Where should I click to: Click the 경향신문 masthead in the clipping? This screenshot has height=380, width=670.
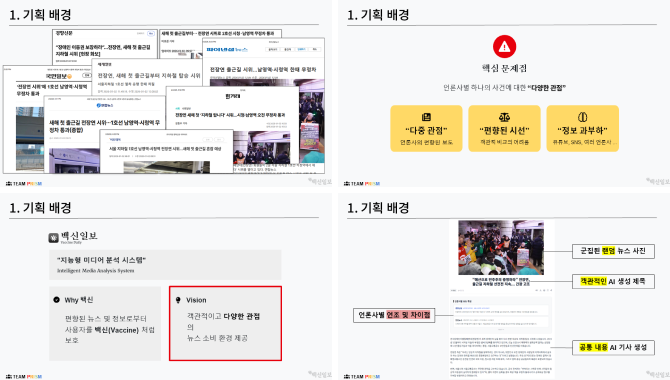pos(65,33)
